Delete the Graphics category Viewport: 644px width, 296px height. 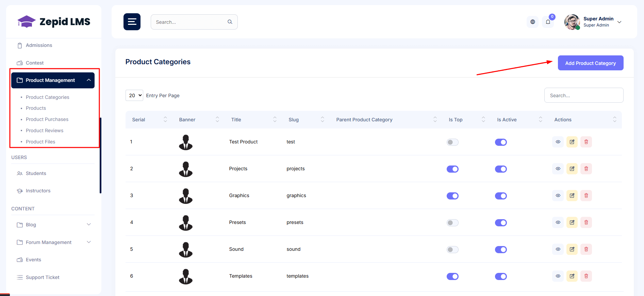coord(586,195)
